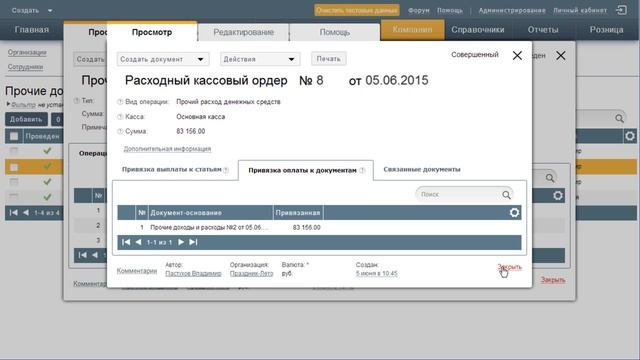
Task: Switch to dialog's 'Помощь' tab
Action: (x=335, y=32)
